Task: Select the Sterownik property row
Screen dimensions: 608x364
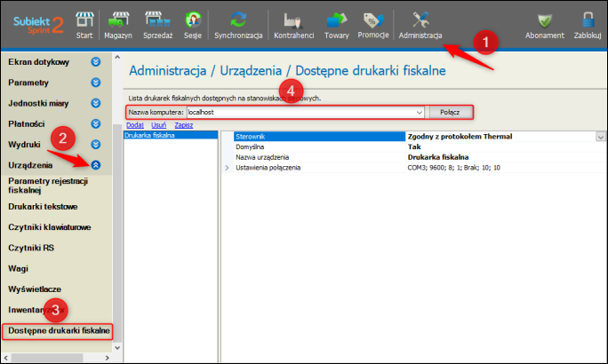Action: pos(420,137)
